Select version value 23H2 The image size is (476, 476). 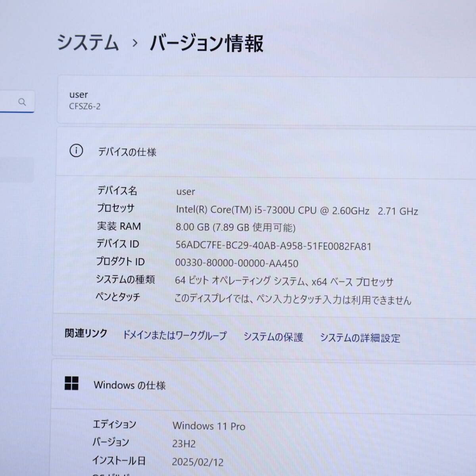tap(184, 444)
